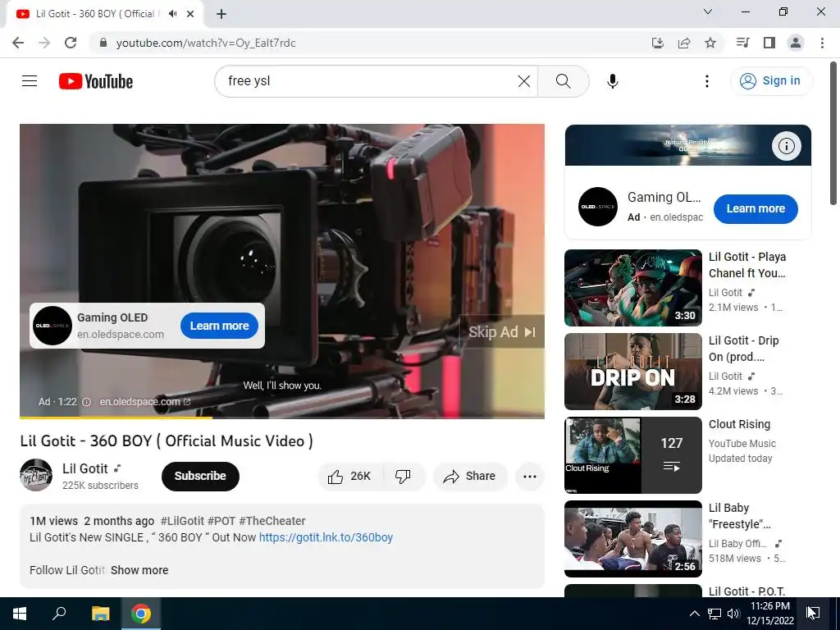Submit search with magnifier button

coord(563,81)
